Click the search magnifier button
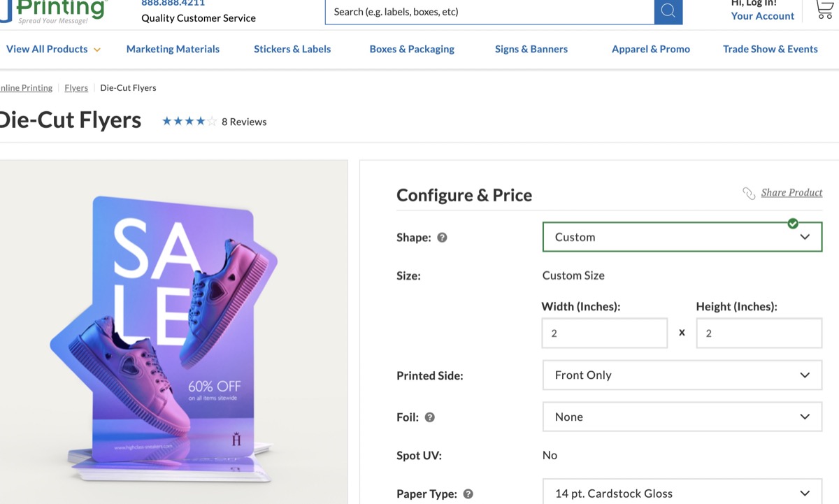This screenshot has height=504, width=839. click(668, 11)
